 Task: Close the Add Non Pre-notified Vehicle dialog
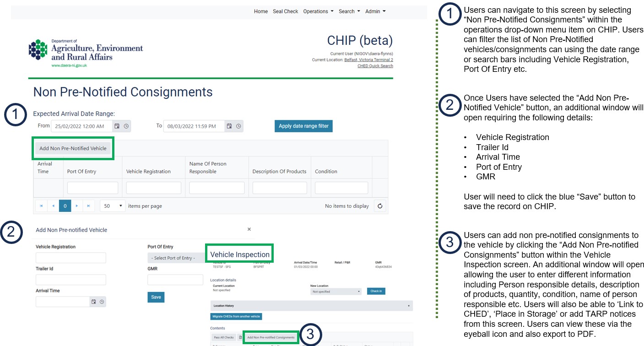coord(249,229)
